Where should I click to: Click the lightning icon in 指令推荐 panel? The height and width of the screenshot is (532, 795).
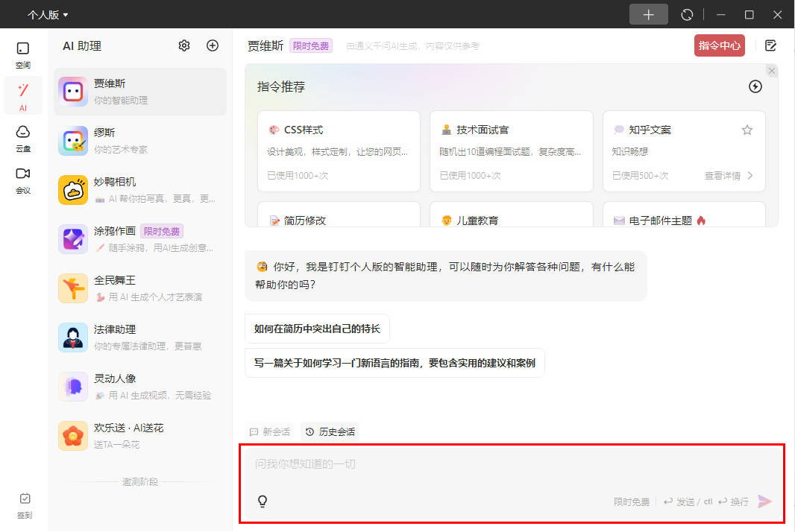tap(755, 86)
